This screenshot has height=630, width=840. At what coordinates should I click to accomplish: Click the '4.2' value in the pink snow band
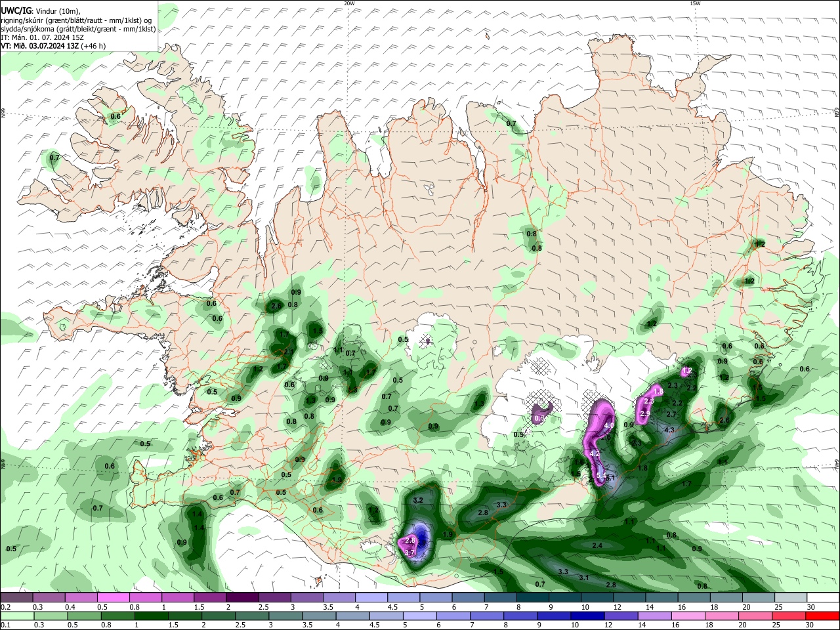click(x=595, y=453)
